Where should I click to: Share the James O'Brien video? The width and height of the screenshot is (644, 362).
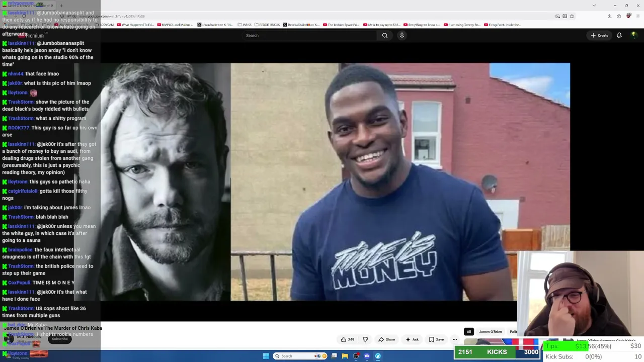[x=387, y=339]
